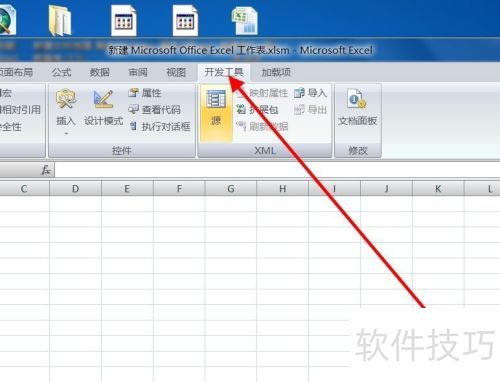Screen dimensions: 500x382
Task: Select column I header
Action: pos(334,189)
